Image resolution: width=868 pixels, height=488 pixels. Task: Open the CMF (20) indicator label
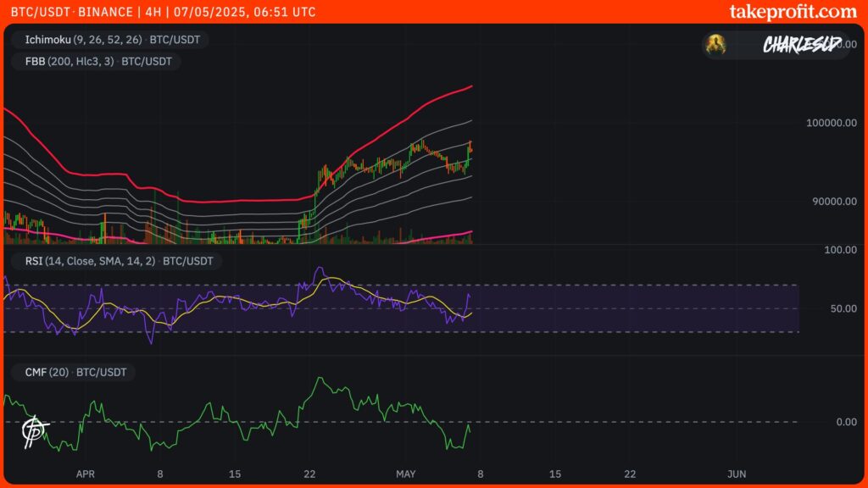[x=74, y=372]
